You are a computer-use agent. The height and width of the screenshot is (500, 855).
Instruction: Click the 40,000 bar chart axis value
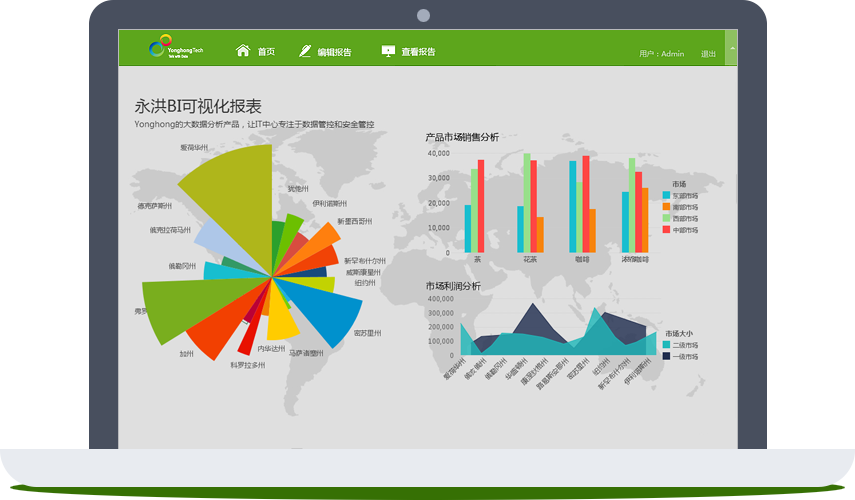(439, 153)
